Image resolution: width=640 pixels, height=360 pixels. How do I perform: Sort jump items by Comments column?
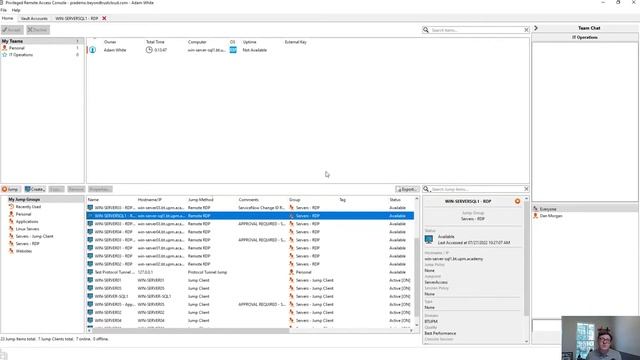click(x=249, y=200)
